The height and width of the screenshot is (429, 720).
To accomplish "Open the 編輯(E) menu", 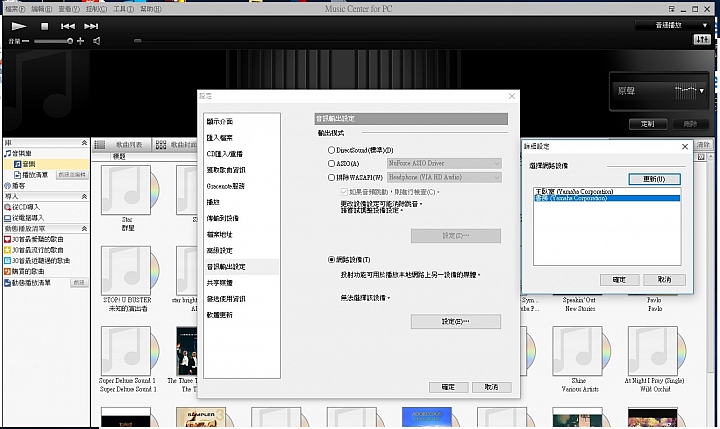I will point(41,9).
